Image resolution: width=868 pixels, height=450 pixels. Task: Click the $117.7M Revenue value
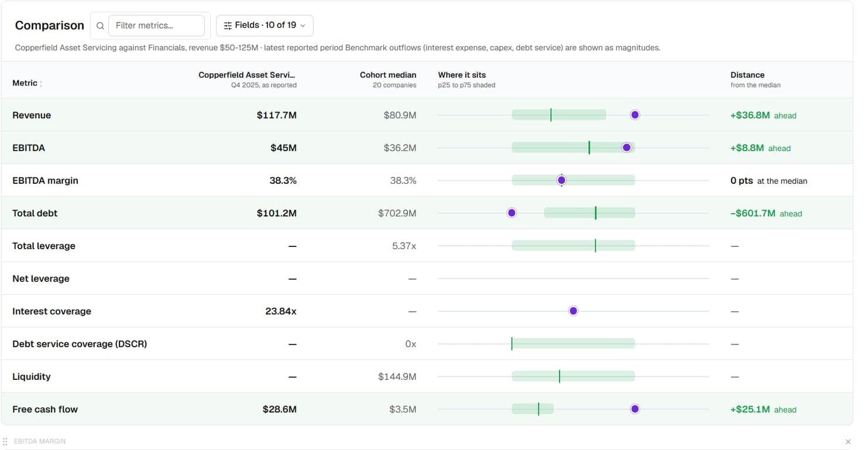(x=276, y=115)
